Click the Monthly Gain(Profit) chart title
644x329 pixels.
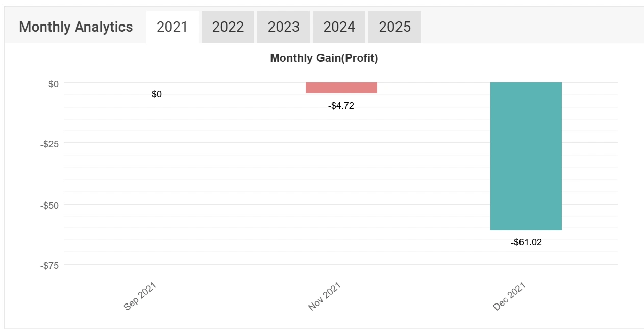[324, 58]
